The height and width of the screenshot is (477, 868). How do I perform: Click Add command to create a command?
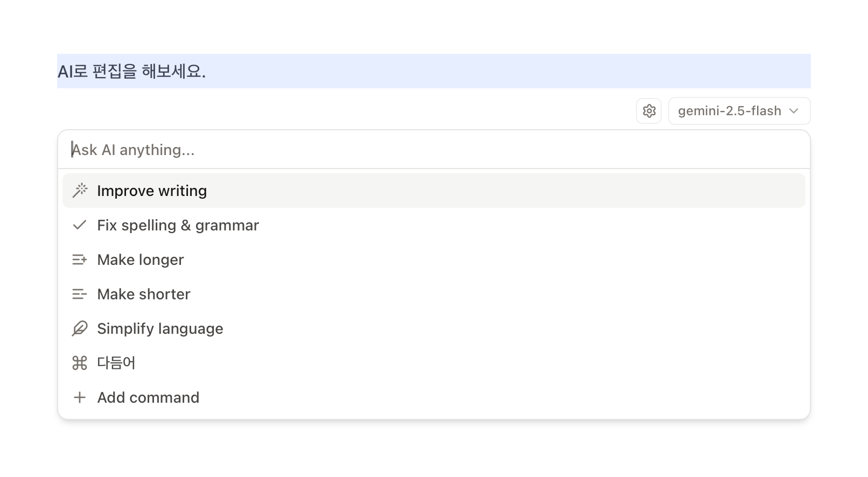click(434, 397)
